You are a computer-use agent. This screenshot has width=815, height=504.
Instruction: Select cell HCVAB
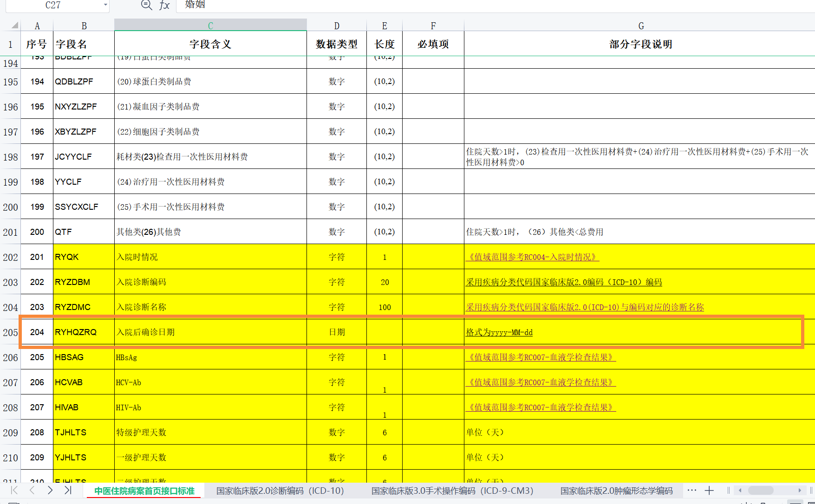point(84,382)
